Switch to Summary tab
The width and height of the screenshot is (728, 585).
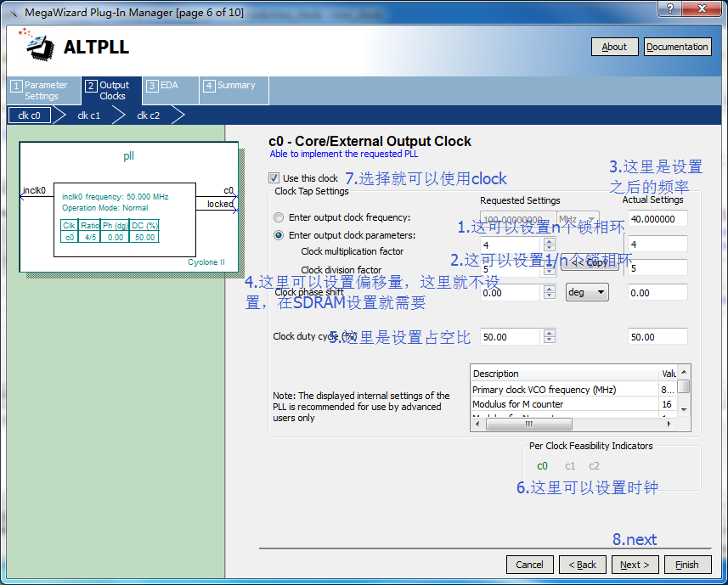pos(234,91)
